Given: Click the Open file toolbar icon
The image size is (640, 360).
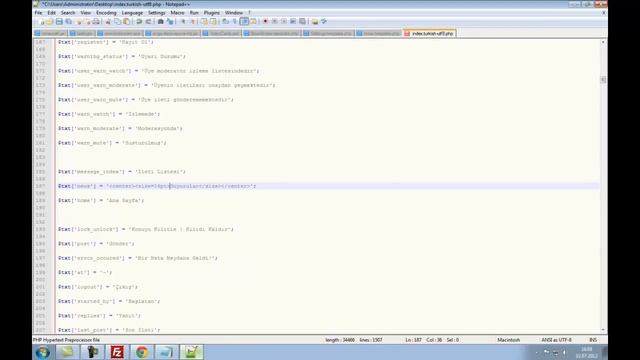Looking at the screenshot, I should pos(50,21).
